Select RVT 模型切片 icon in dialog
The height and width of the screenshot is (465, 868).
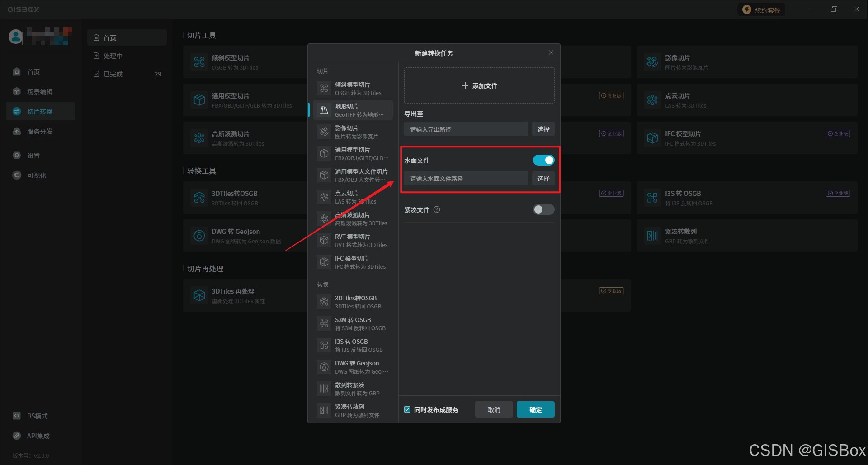[324, 240]
